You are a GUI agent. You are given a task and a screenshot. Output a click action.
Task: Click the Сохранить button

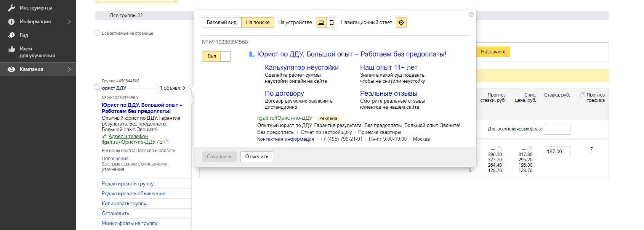(219, 157)
